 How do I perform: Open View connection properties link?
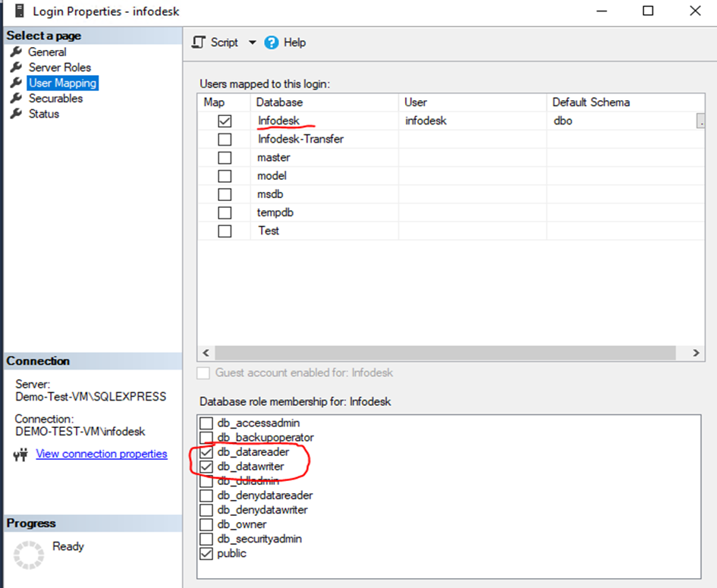point(102,454)
